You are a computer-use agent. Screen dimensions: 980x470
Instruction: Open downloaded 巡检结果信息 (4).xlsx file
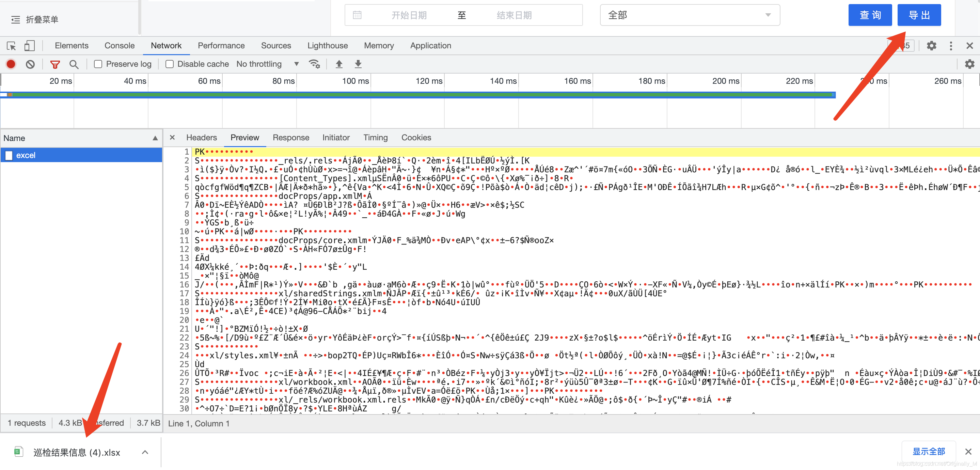tap(77, 452)
